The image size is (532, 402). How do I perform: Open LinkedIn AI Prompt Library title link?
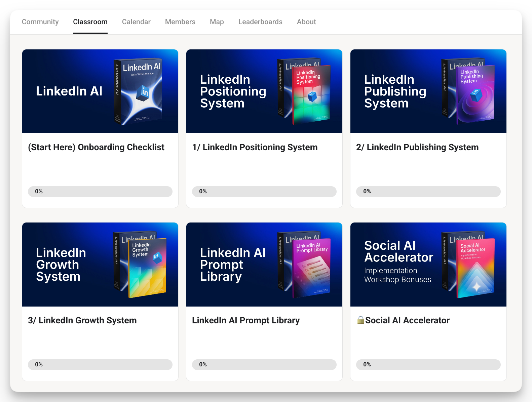246,320
